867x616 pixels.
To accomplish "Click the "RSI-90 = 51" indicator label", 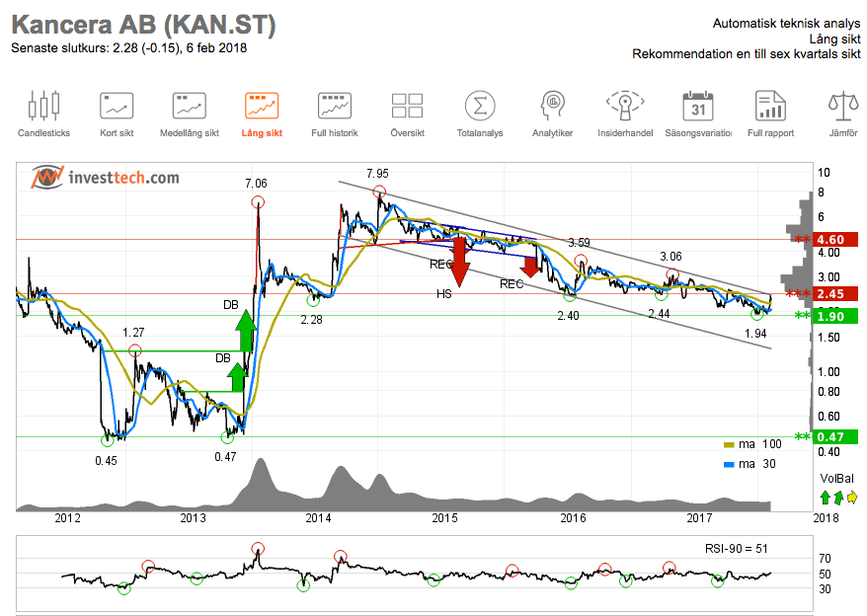I will (x=736, y=549).
